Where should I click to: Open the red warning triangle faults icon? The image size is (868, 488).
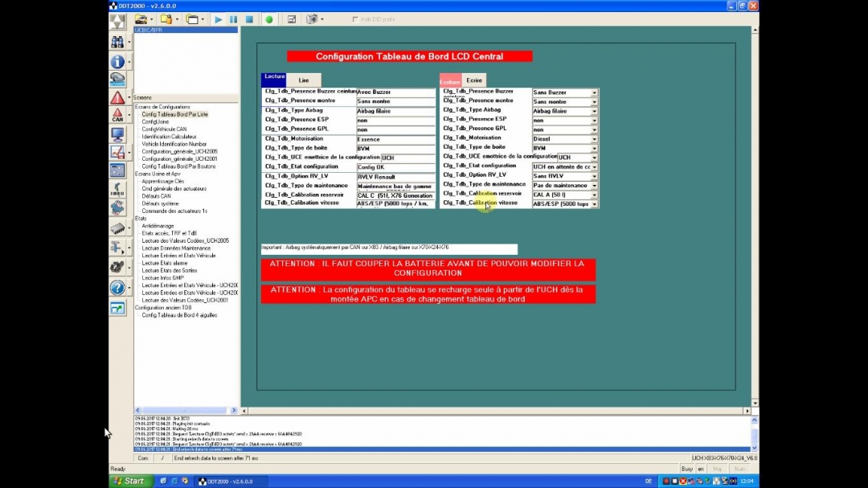[x=117, y=98]
